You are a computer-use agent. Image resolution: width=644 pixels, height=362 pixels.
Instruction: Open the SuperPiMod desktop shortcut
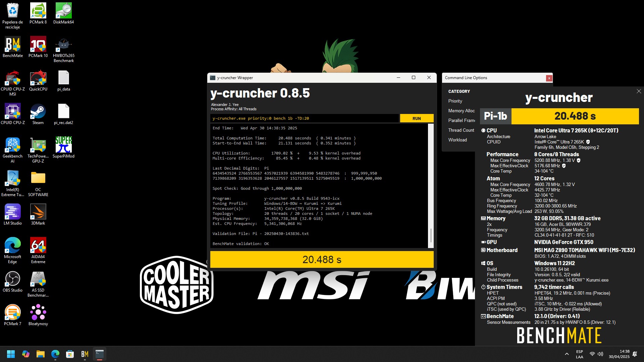pyautogui.click(x=63, y=147)
